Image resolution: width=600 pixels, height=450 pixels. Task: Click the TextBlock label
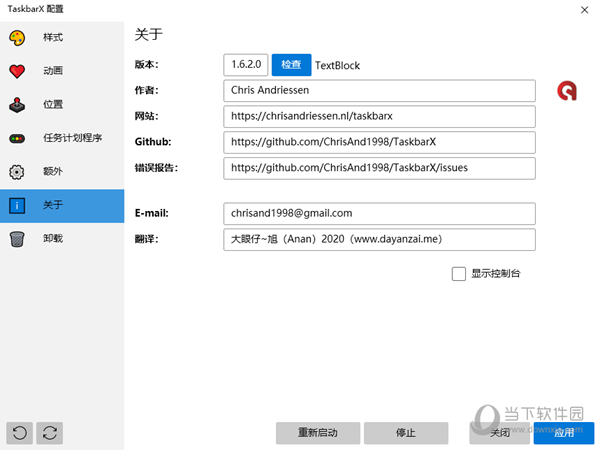tap(337, 65)
